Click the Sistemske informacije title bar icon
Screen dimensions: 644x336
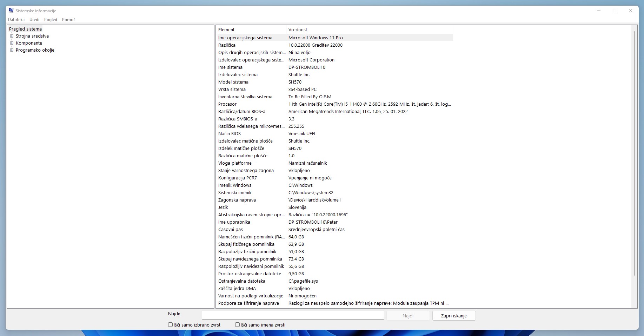tap(11, 11)
